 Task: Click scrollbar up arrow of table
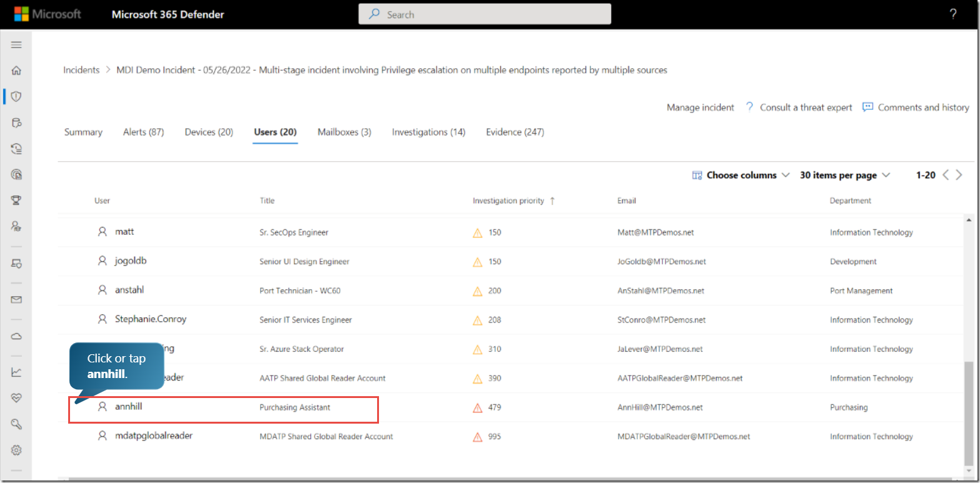[x=969, y=220]
